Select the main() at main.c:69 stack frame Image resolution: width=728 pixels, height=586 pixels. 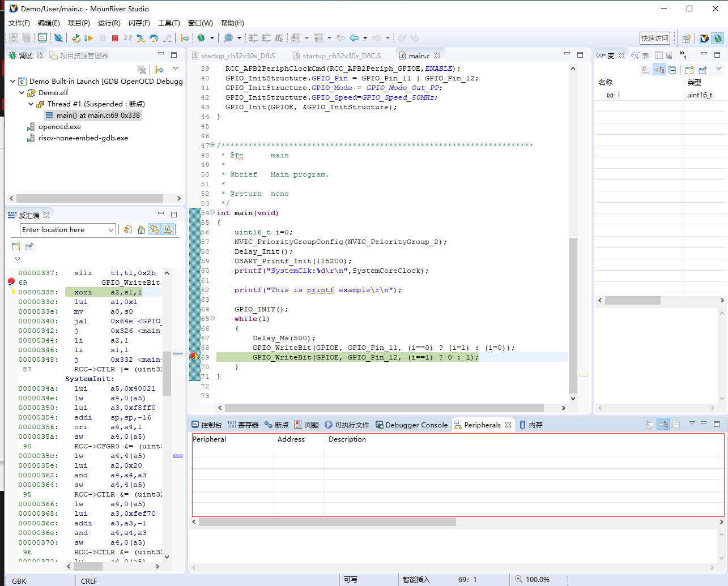(93, 115)
